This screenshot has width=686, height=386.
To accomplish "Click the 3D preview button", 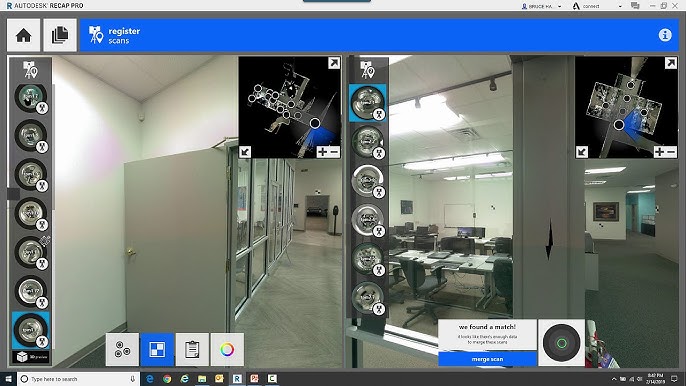I will click(x=31, y=357).
